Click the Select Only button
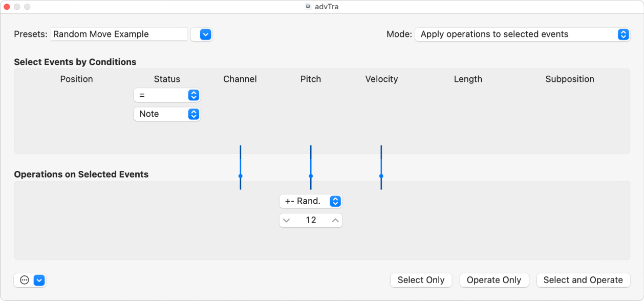Image resolution: width=644 pixels, height=301 pixels. point(421,280)
